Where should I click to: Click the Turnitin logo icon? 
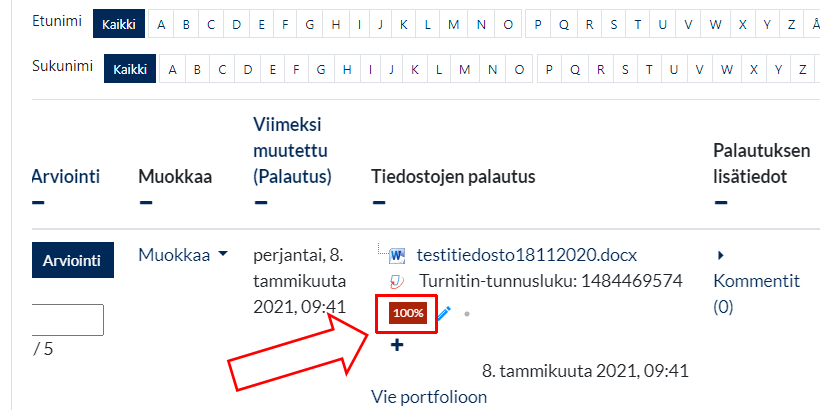(397, 281)
